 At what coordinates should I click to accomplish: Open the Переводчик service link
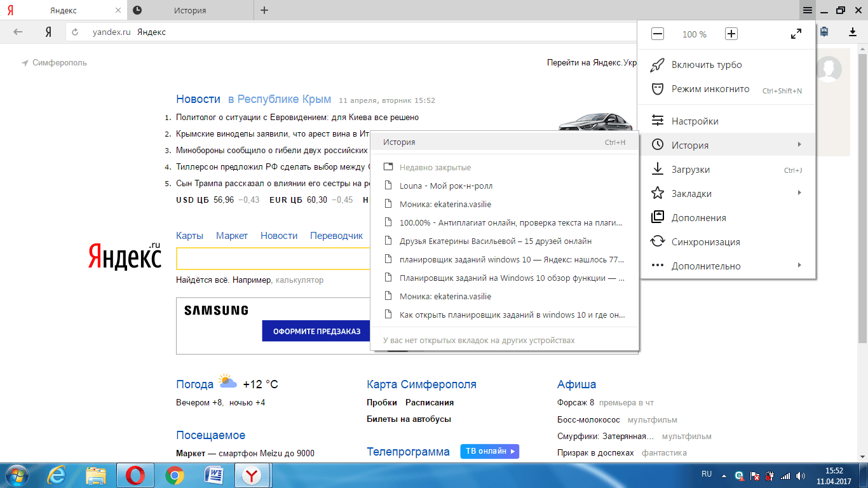click(336, 236)
